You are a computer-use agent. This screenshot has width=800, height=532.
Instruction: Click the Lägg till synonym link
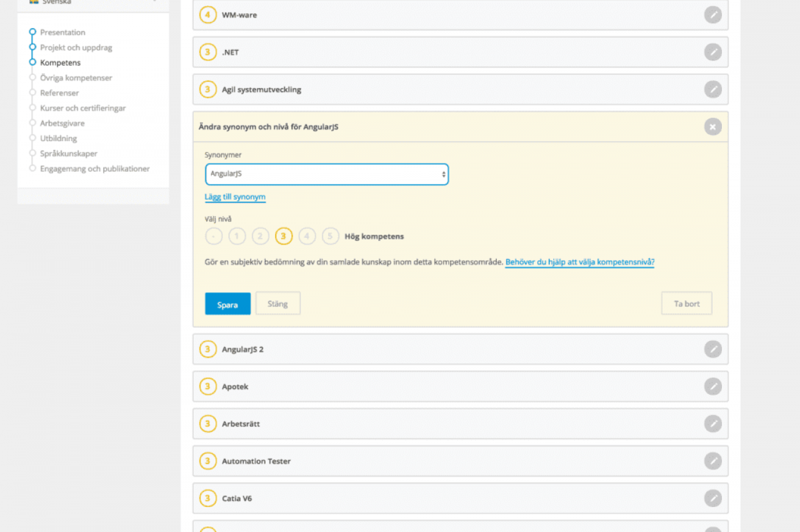[235, 197]
